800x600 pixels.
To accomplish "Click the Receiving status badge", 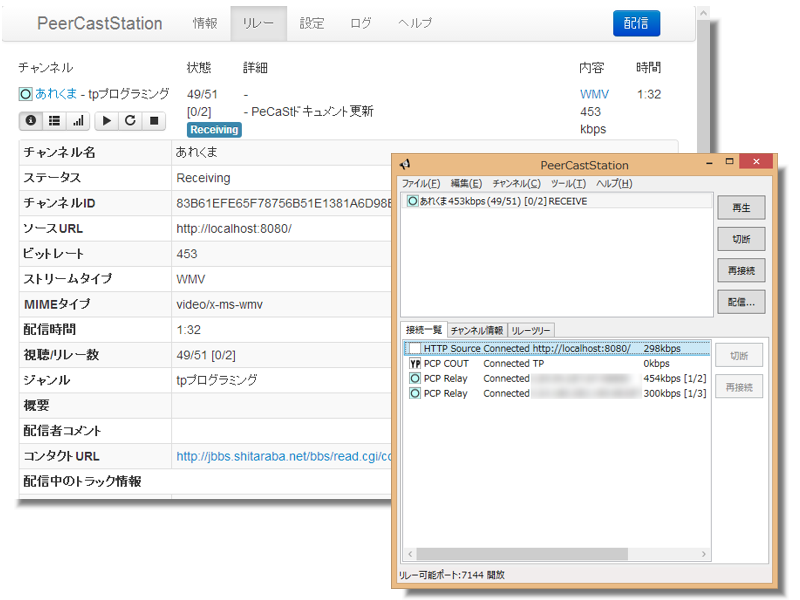I will coord(214,130).
